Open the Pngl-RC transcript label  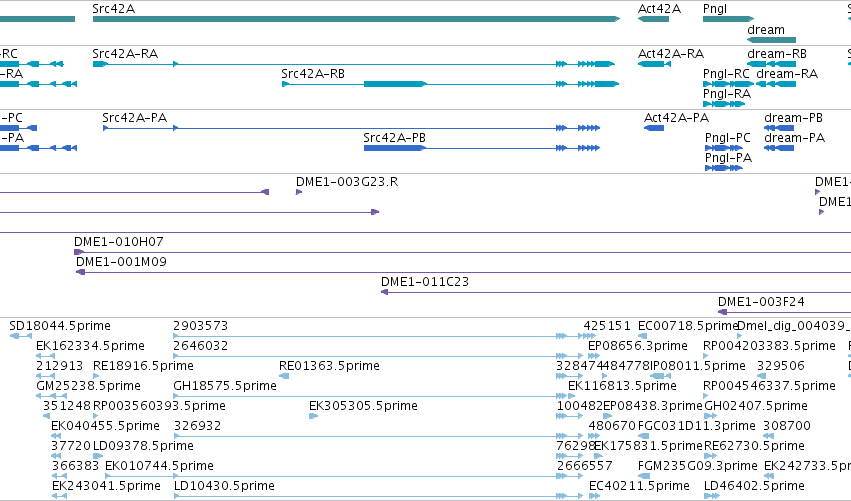pyautogui.click(x=726, y=74)
